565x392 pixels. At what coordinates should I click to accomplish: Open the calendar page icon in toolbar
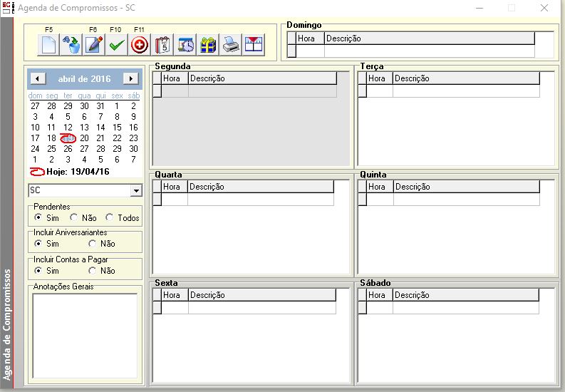pos(162,45)
